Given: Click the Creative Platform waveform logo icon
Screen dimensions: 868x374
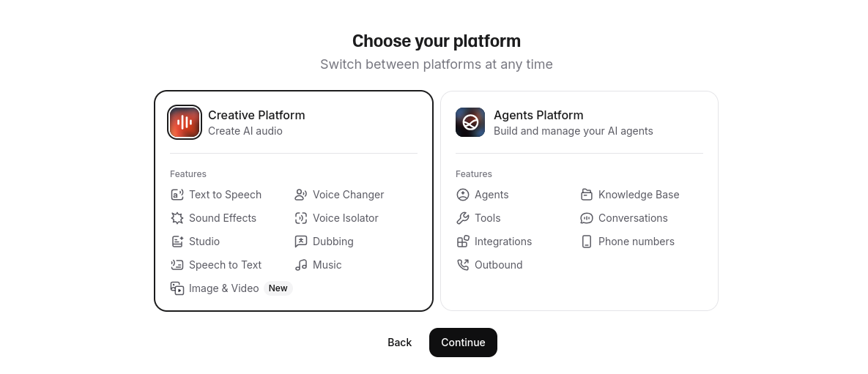Looking at the screenshot, I should (x=185, y=122).
